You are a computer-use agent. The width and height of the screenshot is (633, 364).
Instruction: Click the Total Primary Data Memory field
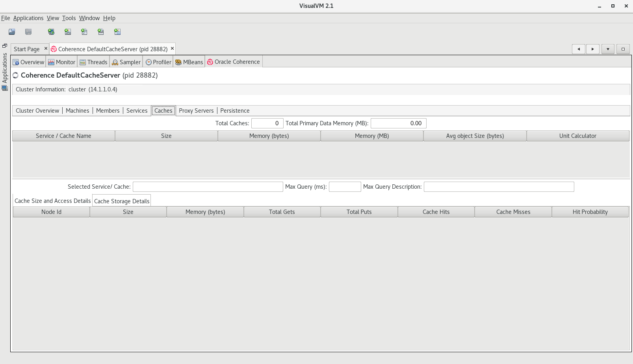[x=399, y=123]
